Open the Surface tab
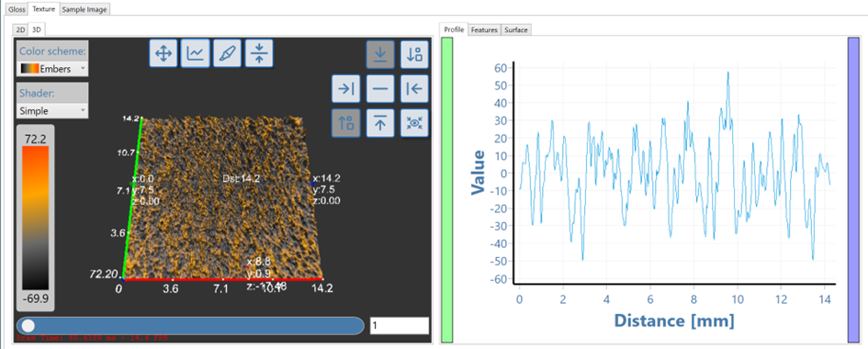The width and height of the screenshot is (868, 349). click(x=516, y=30)
